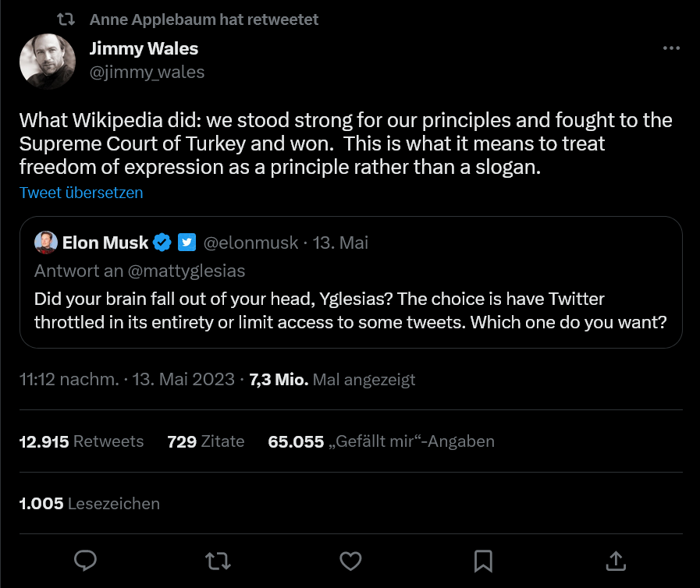Bookmark this tweet with bookmark icon
This screenshot has height=588, width=700.
point(483,560)
